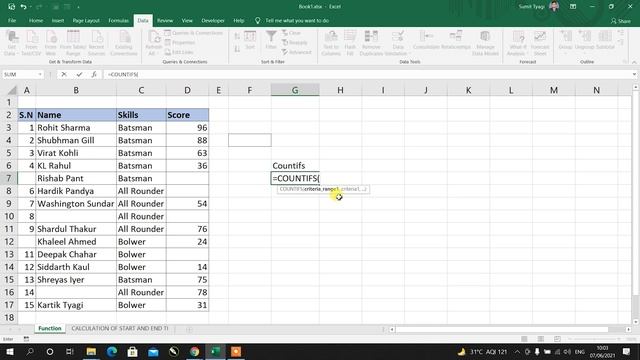Open the Undo history dropdown arrow

point(30,7)
